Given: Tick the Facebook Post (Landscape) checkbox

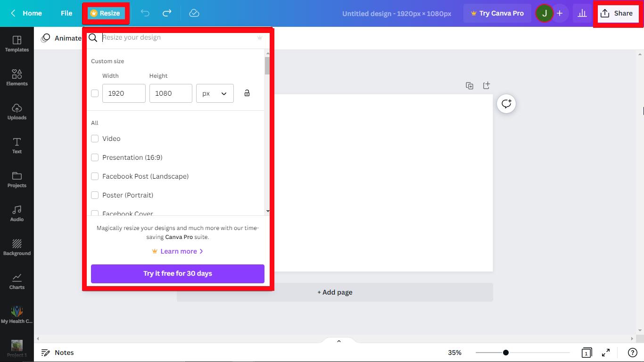Looking at the screenshot, I should (x=95, y=176).
